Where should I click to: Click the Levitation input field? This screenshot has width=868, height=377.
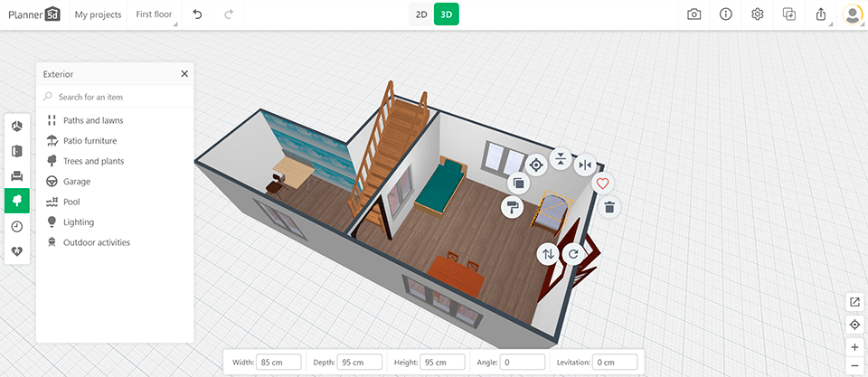coord(615,363)
